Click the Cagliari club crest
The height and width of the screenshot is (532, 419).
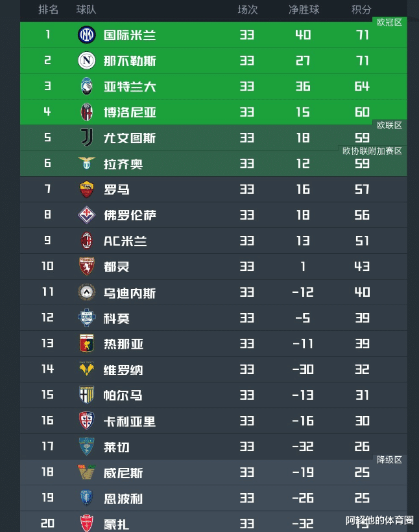click(86, 421)
